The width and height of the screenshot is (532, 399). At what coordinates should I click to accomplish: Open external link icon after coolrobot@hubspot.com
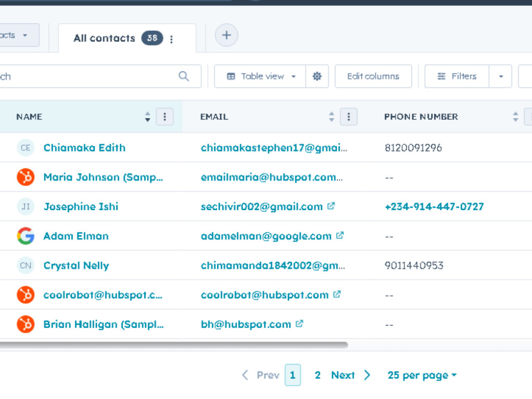point(337,294)
